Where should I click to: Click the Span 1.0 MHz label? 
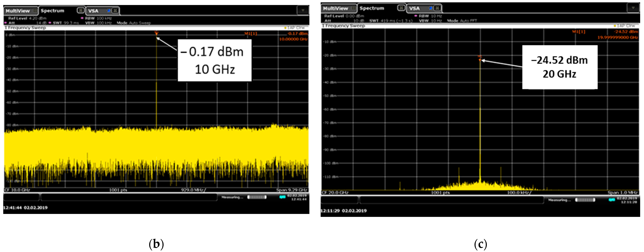pos(623,192)
